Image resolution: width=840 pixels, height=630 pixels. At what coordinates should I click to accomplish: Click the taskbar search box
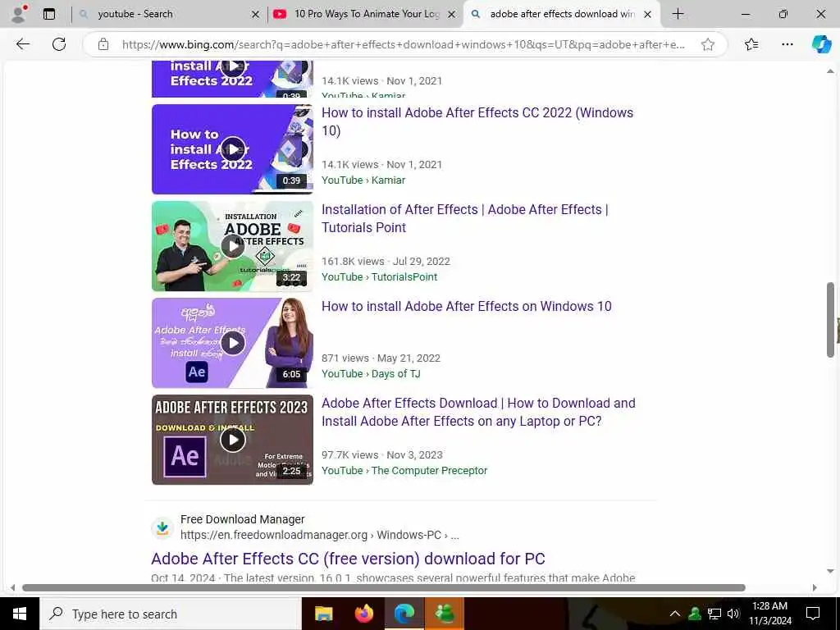171,614
